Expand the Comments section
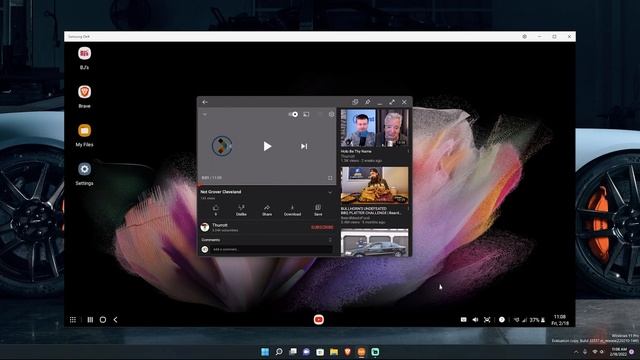640x360 pixels. click(x=330, y=240)
